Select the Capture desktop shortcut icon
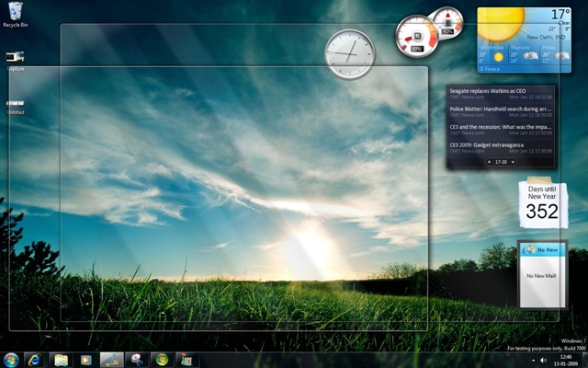 point(16,61)
